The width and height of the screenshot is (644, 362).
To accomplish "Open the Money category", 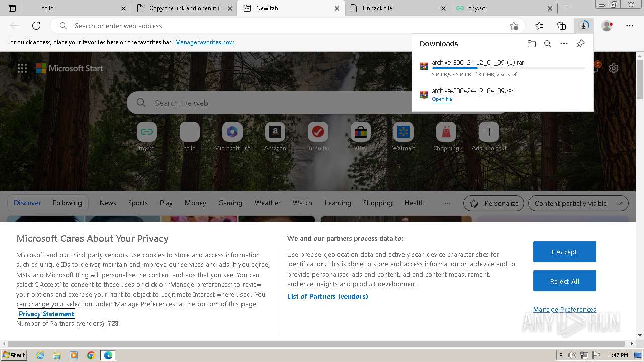I will 195,203.
